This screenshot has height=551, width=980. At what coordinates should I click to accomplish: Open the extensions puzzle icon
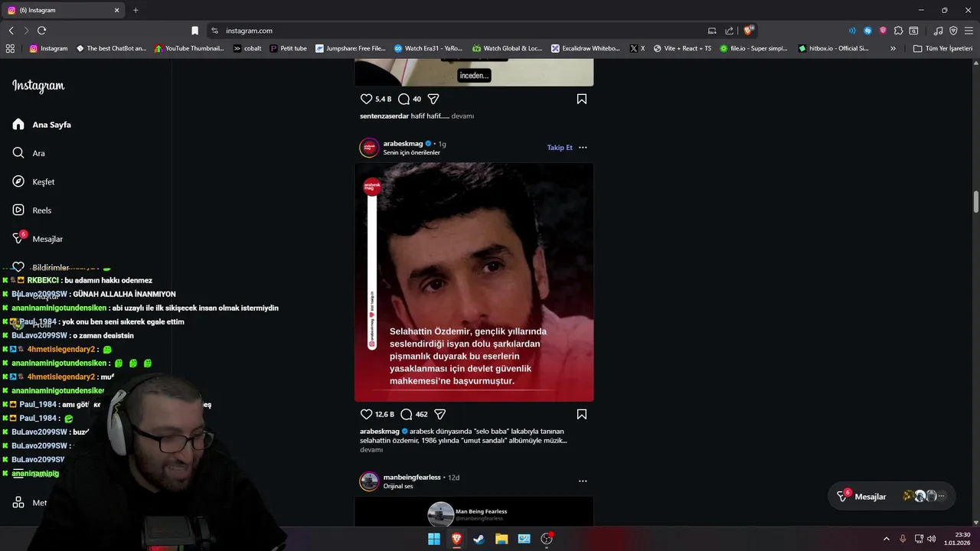[899, 31]
